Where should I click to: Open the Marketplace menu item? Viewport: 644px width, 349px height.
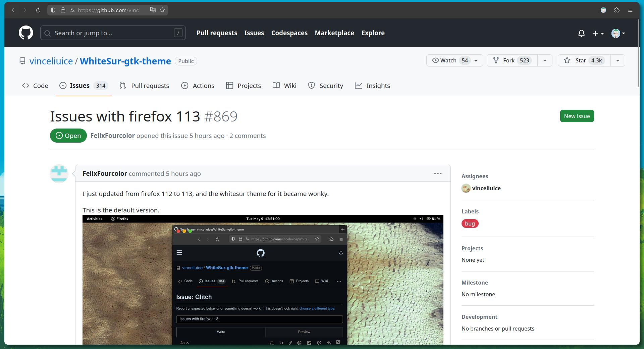334,33
